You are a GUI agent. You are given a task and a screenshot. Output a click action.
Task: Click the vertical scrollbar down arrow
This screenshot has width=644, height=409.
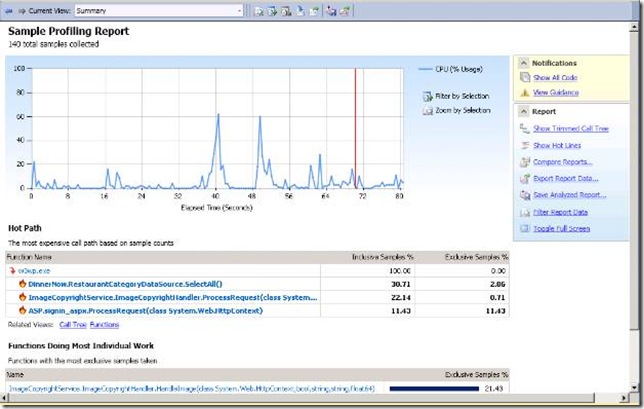634,387
